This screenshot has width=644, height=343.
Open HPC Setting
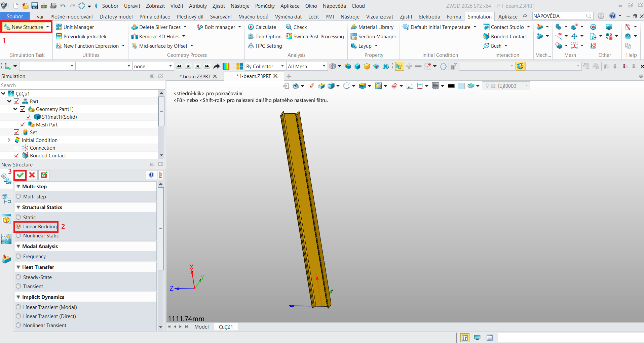(265, 46)
